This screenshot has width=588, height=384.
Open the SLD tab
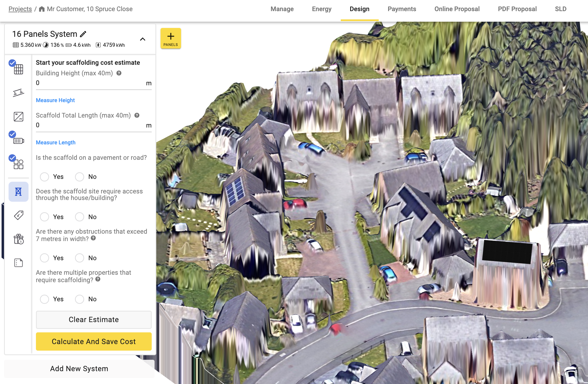tap(561, 9)
